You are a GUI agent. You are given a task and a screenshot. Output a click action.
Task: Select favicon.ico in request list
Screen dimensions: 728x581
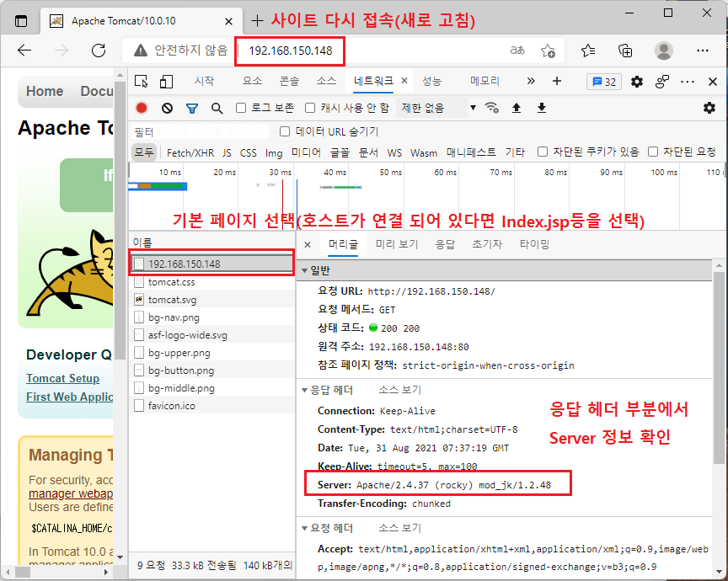pyautogui.click(x=211, y=406)
